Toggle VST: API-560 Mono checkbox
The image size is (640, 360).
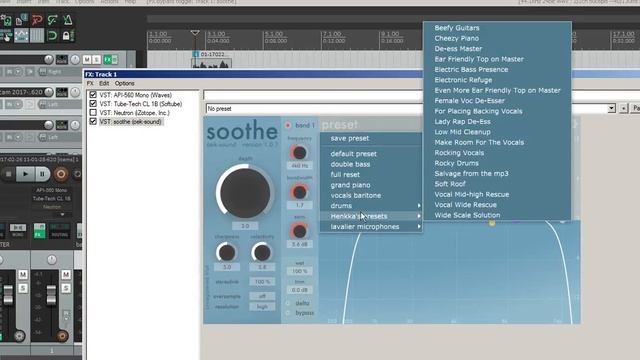coord(93,95)
